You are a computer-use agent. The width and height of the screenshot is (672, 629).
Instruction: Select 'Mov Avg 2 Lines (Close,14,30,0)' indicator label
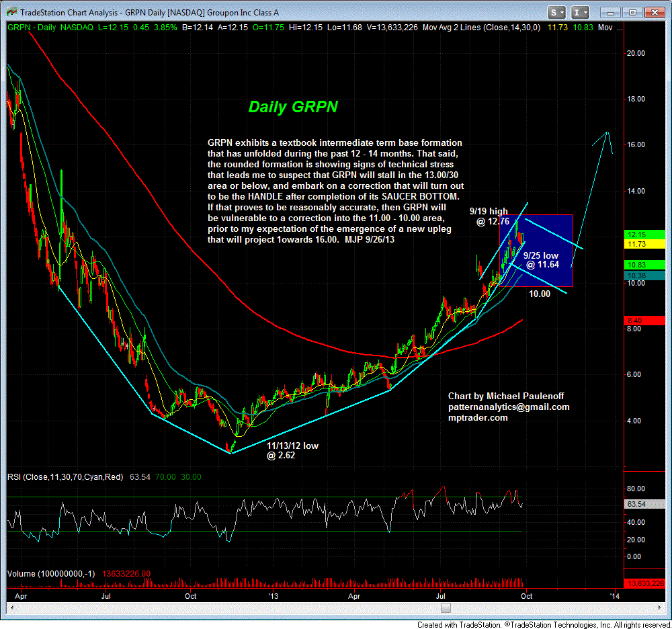pyautogui.click(x=482, y=28)
